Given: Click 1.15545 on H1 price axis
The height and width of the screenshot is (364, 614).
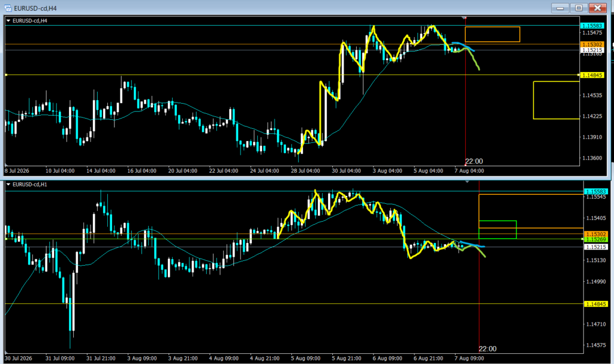Looking at the screenshot, I should (595, 197).
